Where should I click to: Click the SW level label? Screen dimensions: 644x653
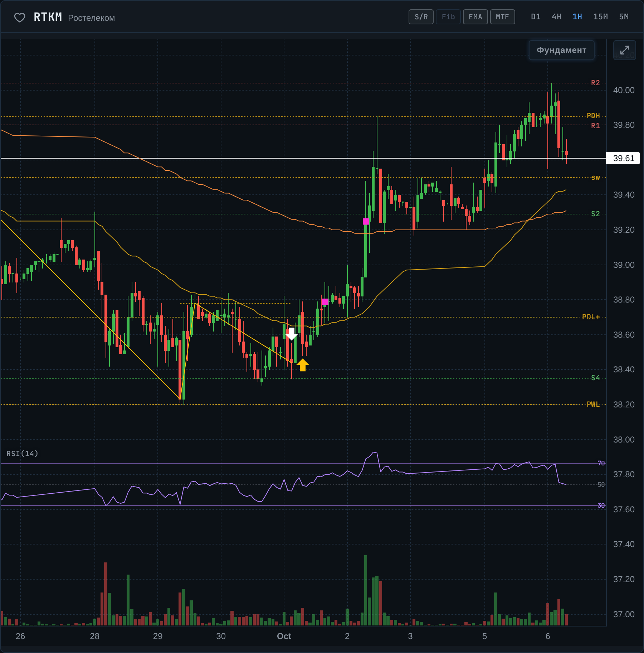click(x=595, y=177)
